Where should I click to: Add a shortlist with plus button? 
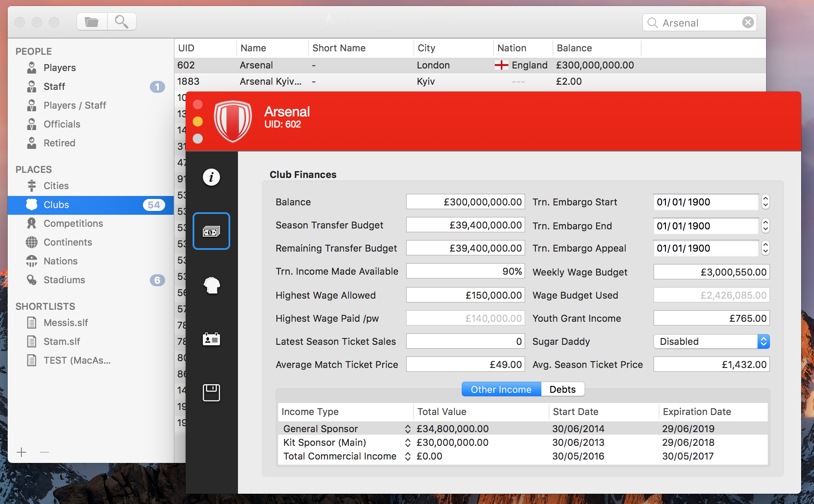[x=21, y=452]
